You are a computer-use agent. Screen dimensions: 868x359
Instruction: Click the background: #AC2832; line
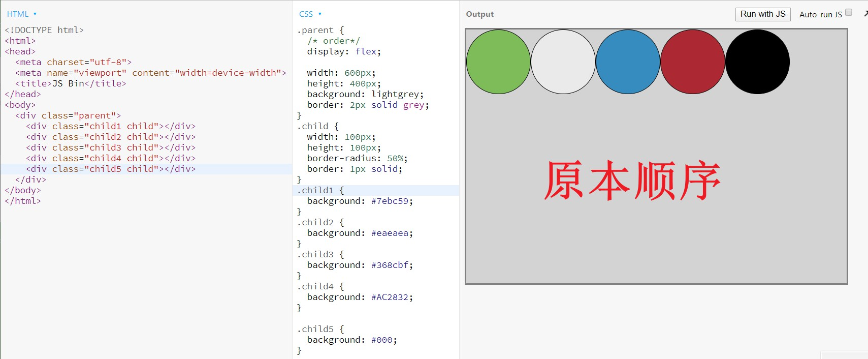click(360, 297)
